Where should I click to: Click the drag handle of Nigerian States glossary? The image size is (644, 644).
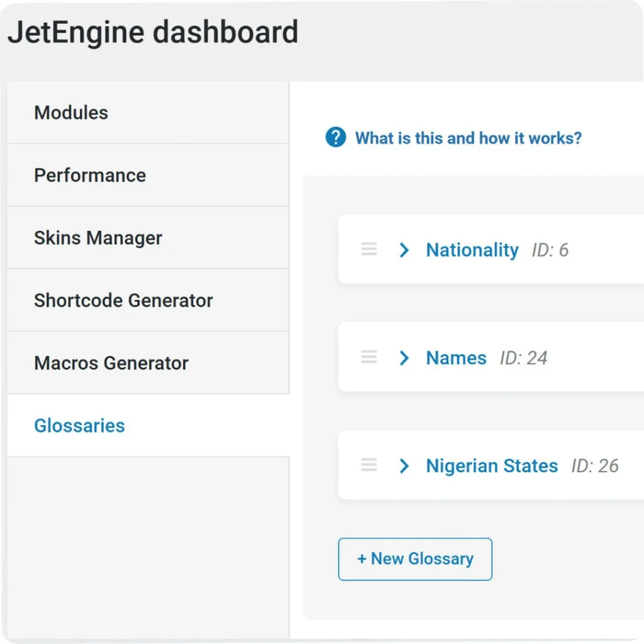[369, 465]
